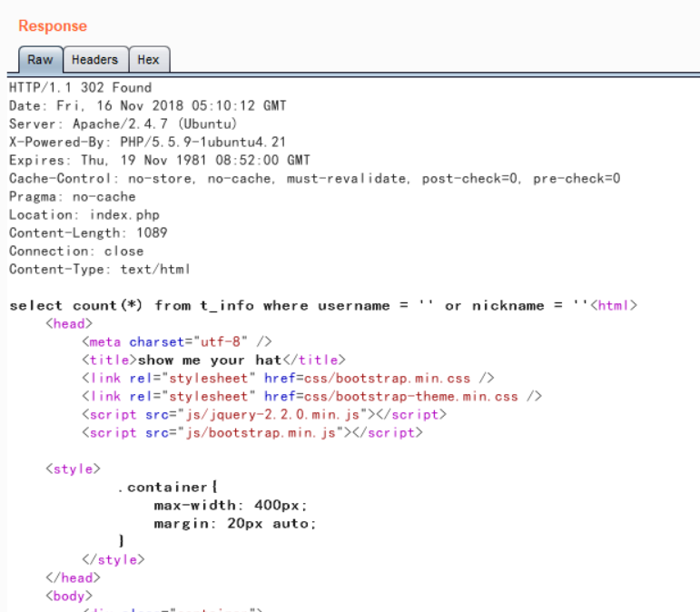Select the Hex tab
The image size is (700, 612).
coord(149,59)
